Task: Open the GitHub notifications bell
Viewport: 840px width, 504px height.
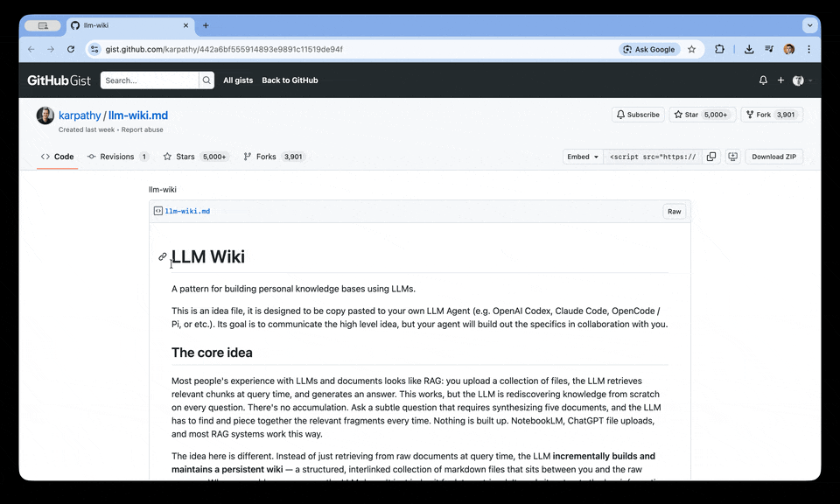Action: [x=763, y=80]
